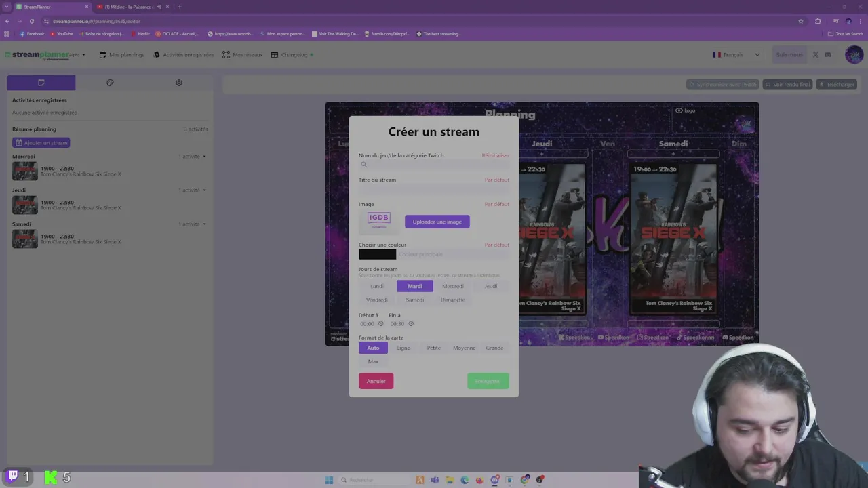Expand the Samedi 1 activité dropdown
Image resolution: width=868 pixels, height=488 pixels.
(x=192, y=224)
